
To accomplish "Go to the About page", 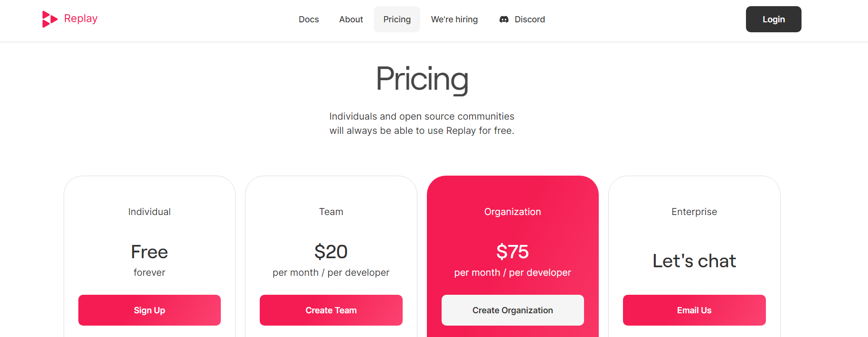I will pyautogui.click(x=351, y=19).
